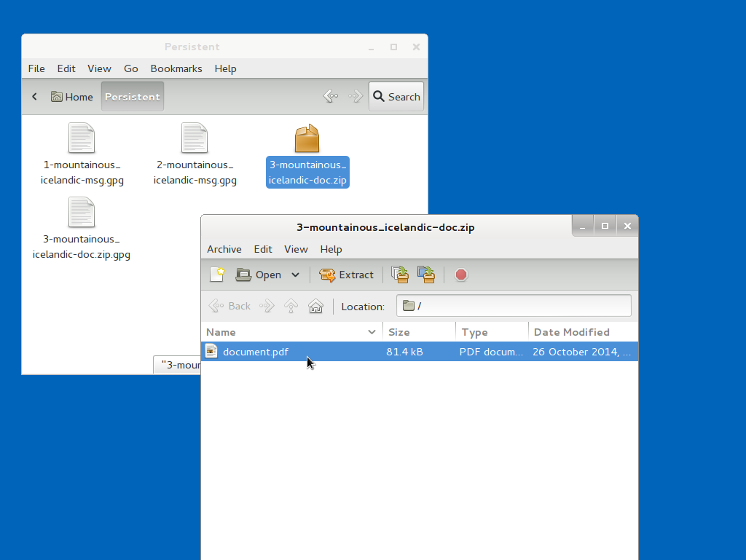This screenshot has height=560, width=746.
Task: Click the Add Files to archive icon
Action: (400, 275)
